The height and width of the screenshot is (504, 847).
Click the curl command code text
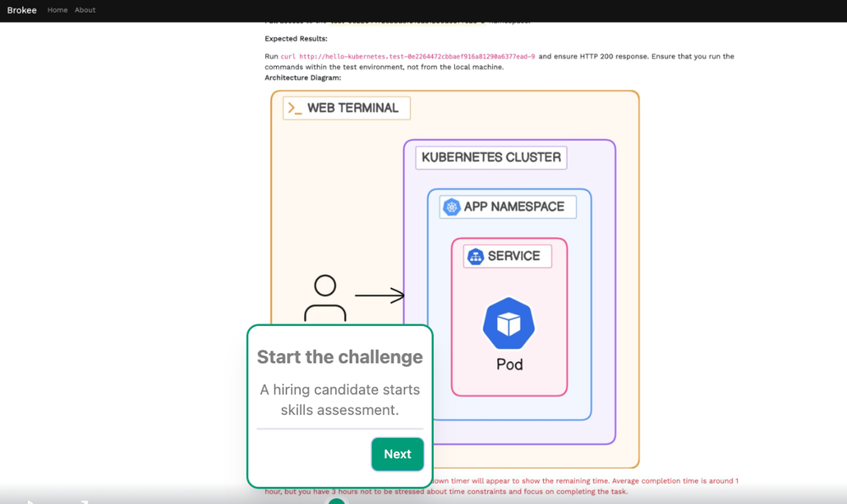click(408, 56)
